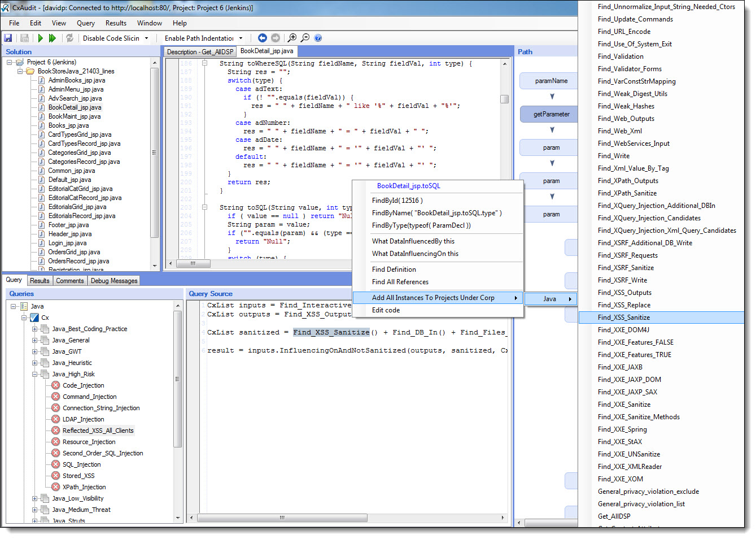Click BookDetail_jsp.toSQL link in context menu

tap(409, 186)
